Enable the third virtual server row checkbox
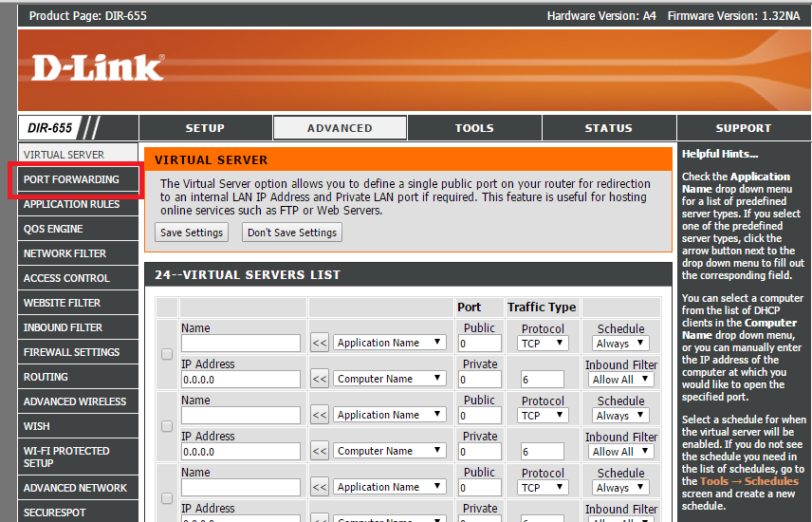This screenshot has width=812, height=522. click(167, 498)
